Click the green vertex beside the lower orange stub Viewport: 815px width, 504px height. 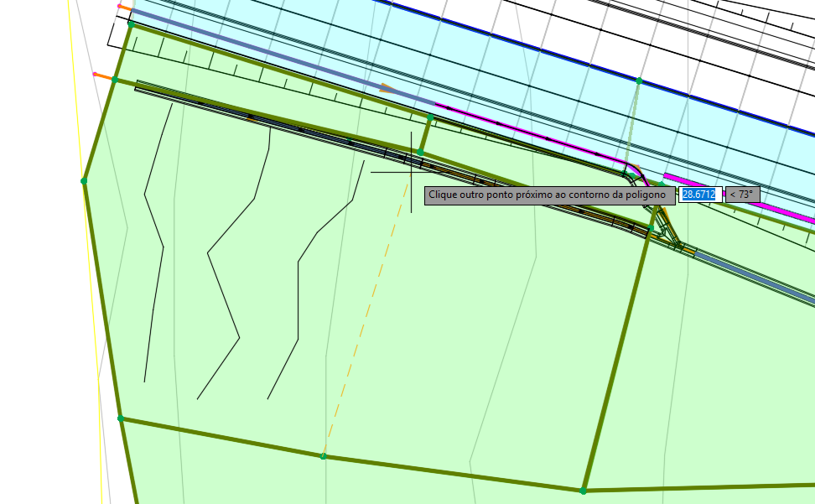tap(115, 81)
